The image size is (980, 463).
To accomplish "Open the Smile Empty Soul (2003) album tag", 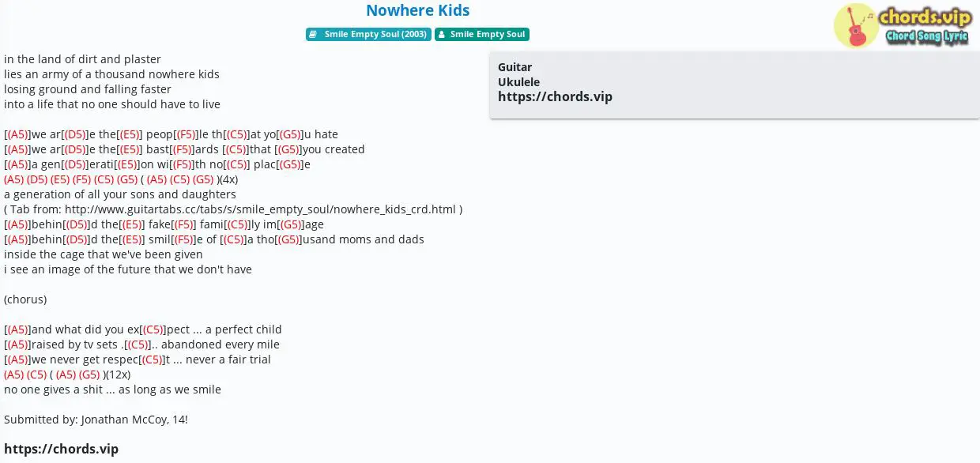I will point(368,35).
